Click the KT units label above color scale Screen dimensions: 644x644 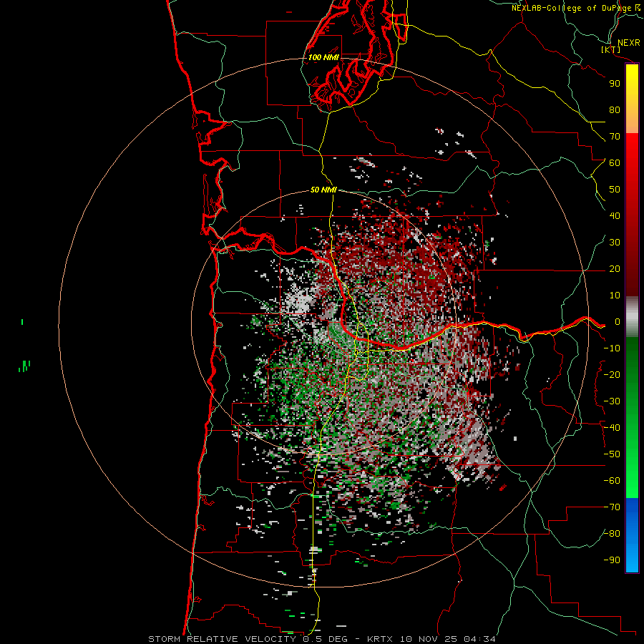611,49
